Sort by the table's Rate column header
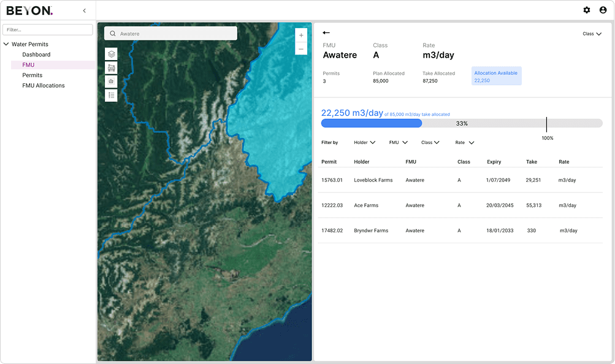 564,162
